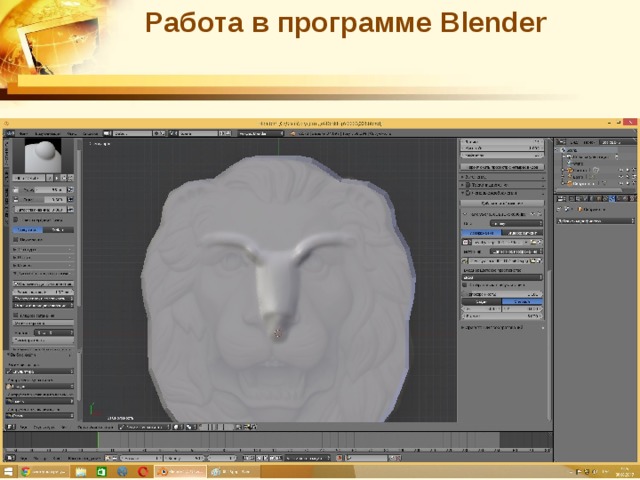This screenshot has width=640, height=480.
Task: Click the red record auto-keyframe button
Action: (339, 458)
